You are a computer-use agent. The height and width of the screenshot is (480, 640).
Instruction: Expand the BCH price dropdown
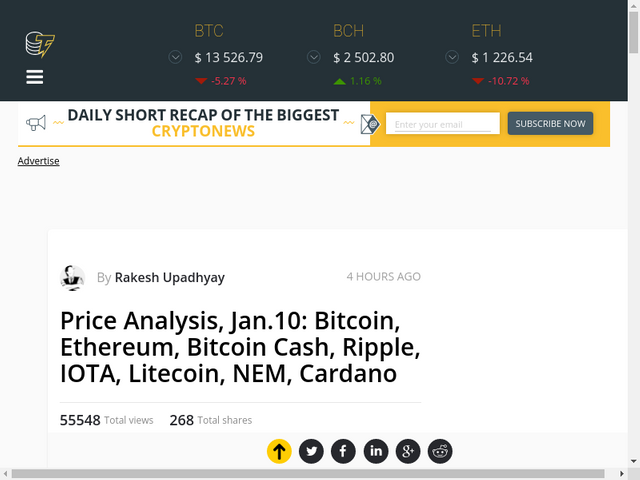(x=314, y=57)
